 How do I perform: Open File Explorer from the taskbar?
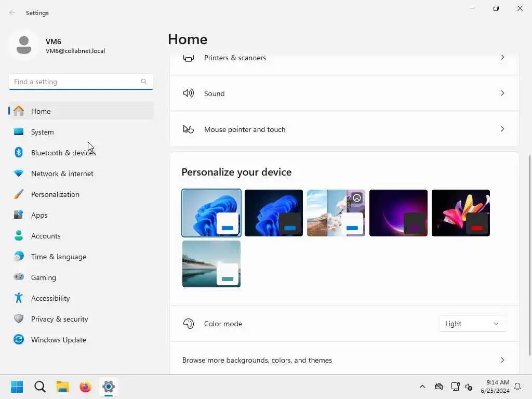[x=63, y=387]
